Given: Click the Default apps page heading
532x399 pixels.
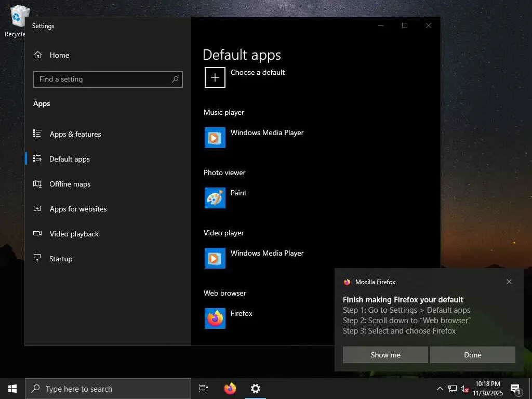Looking at the screenshot, I should (242, 55).
